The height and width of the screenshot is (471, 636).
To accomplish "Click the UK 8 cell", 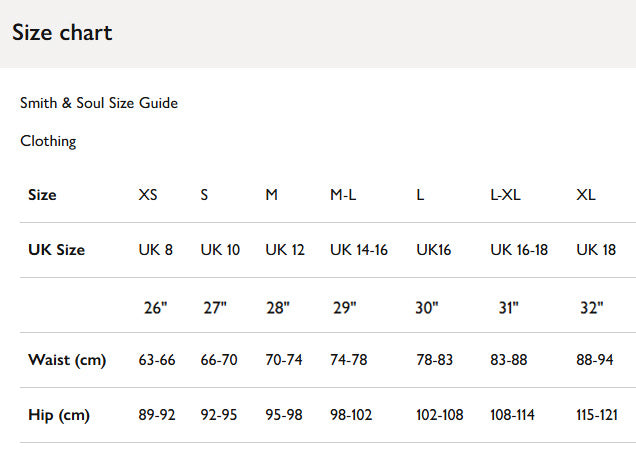I will 155,250.
